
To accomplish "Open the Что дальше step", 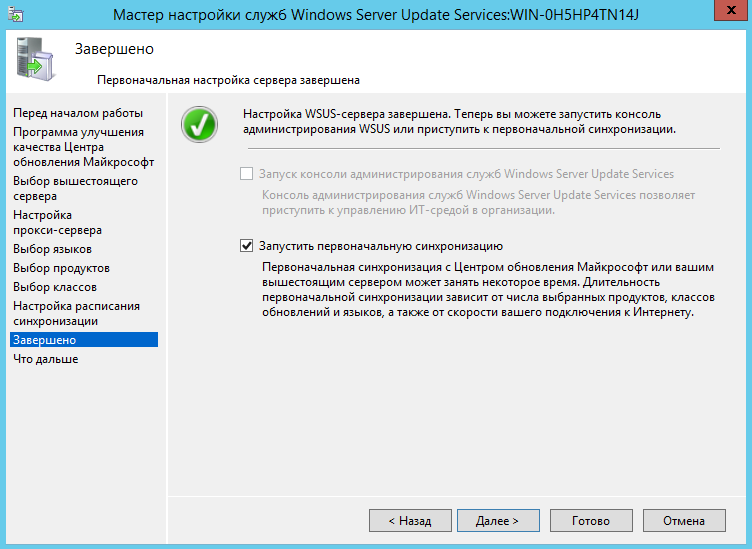I will click(46, 359).
